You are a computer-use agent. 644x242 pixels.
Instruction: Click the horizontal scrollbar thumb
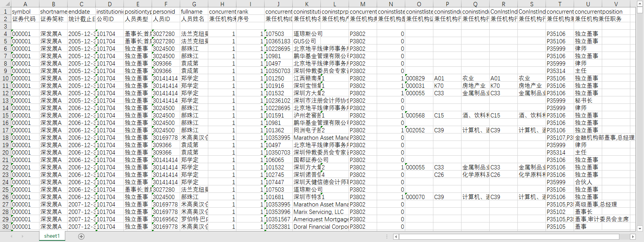pos(509,237)
